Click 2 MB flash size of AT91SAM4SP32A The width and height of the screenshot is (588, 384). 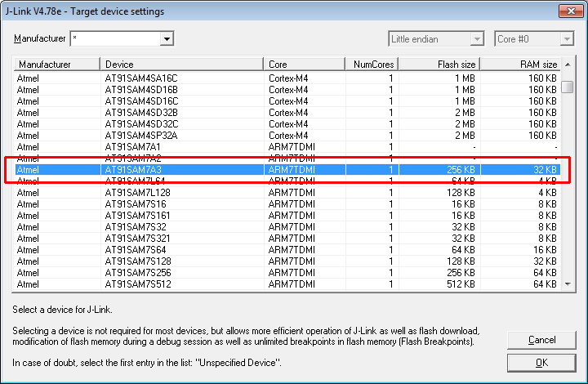click(465, 136)
